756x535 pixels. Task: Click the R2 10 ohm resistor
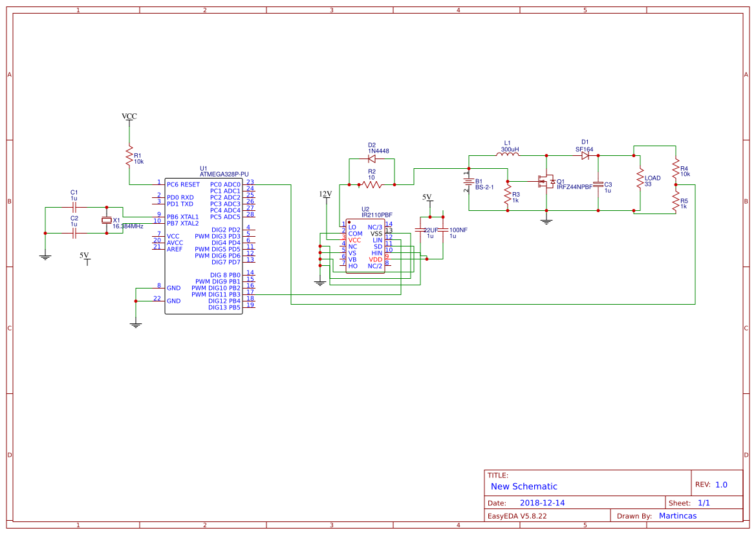coord(371,184)
